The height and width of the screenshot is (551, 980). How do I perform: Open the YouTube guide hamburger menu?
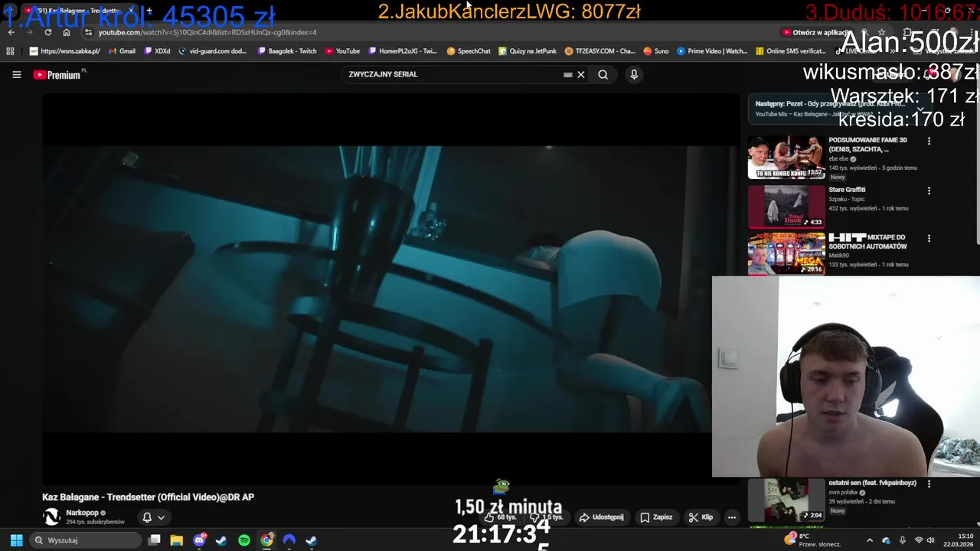[x=17, y=74]
